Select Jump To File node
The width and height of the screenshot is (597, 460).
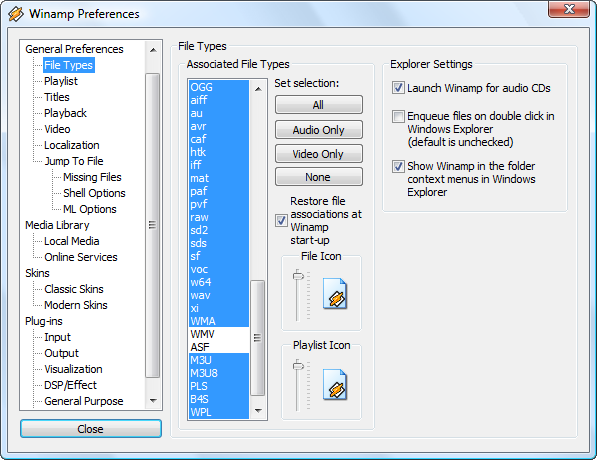click(x=74, y=161)
